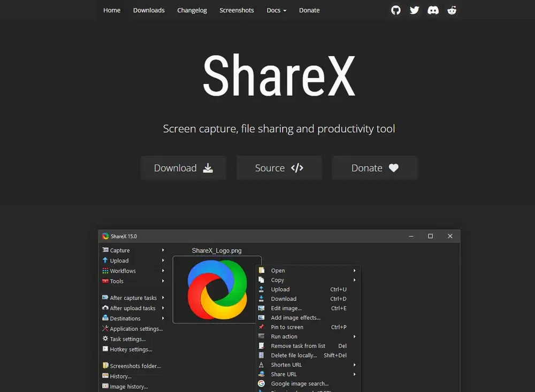
Task: Open the Discord icon link
Action: pos(433,10)
